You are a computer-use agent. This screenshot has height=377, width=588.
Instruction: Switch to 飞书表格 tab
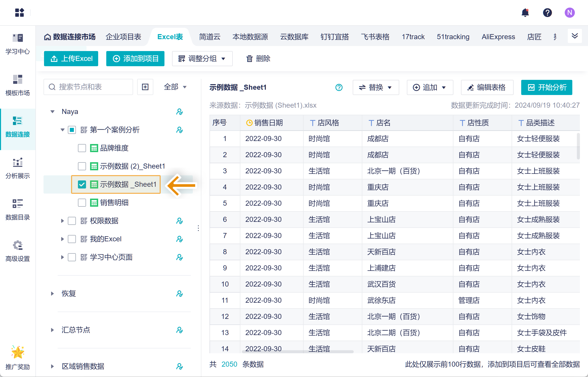tap(375, 37)
